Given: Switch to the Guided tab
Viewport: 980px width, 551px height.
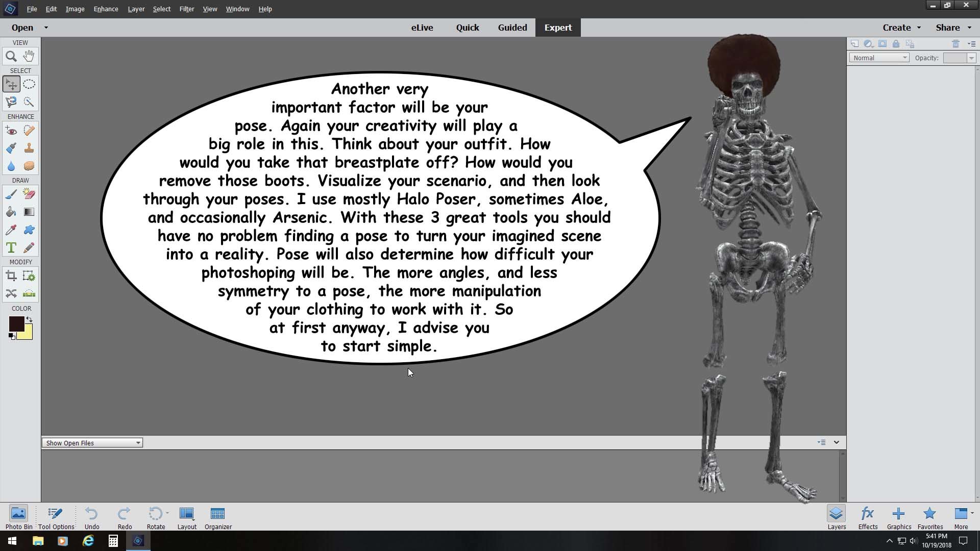Looking at the screenshot, I should tap(512, 28).
